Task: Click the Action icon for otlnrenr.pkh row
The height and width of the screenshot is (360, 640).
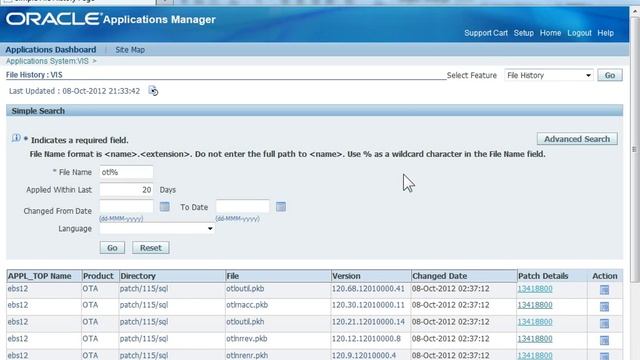Action: click(x=604, y=356)
